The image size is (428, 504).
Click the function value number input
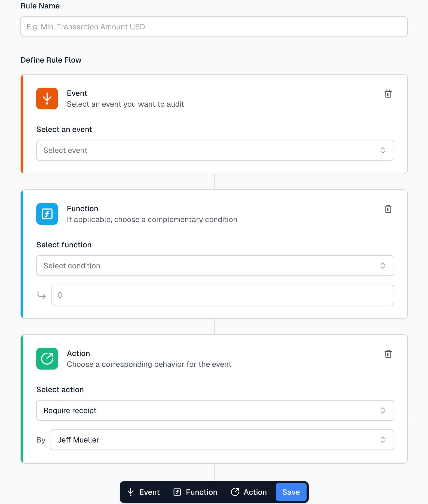pos(223,295)
